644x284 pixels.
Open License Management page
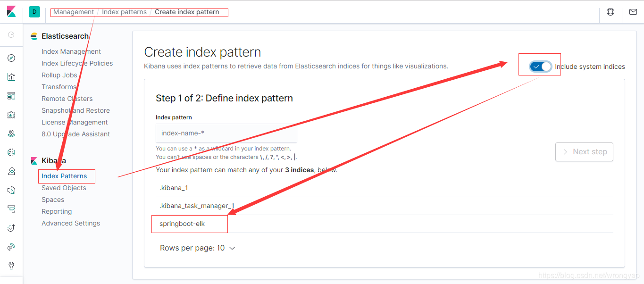click(x=75, y=122)
